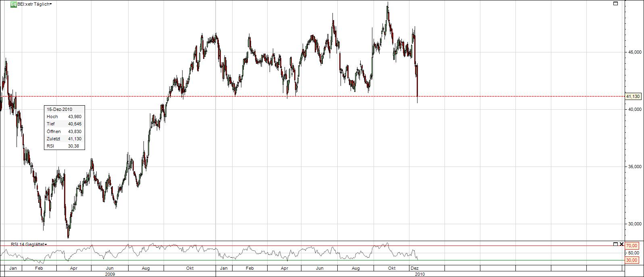Click the 2010 year label on timeline
Image resolution: width=644 pixels, height=277 pixels.
point(420,274)
